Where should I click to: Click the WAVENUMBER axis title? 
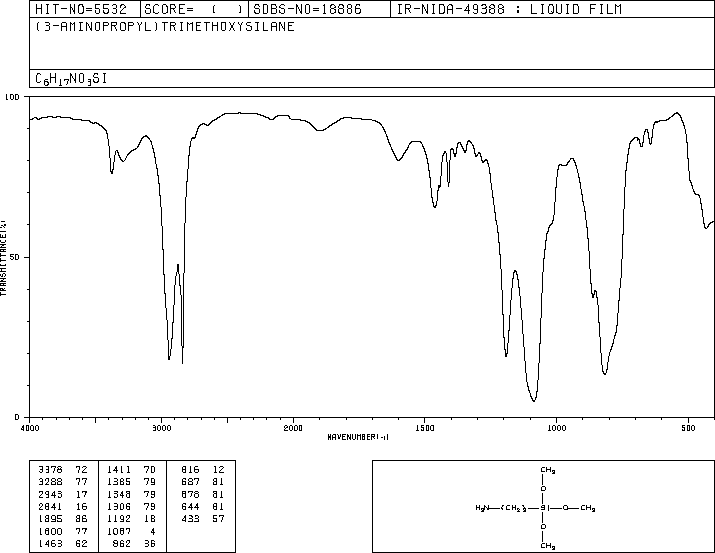tap(358, 437)
